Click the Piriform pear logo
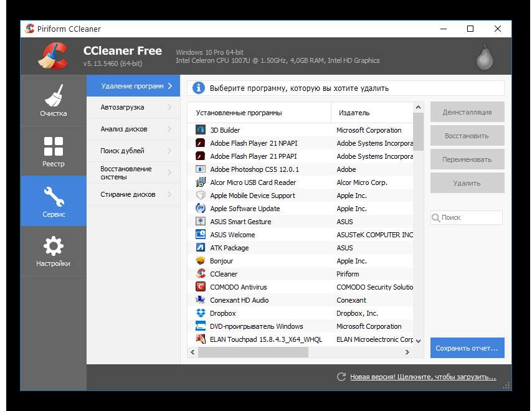Screen dimensions: 532x411 [485, 57]
